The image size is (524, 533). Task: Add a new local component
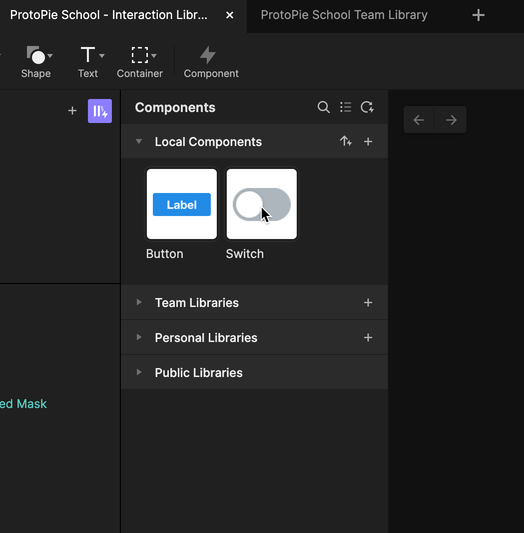coord(368,141)
